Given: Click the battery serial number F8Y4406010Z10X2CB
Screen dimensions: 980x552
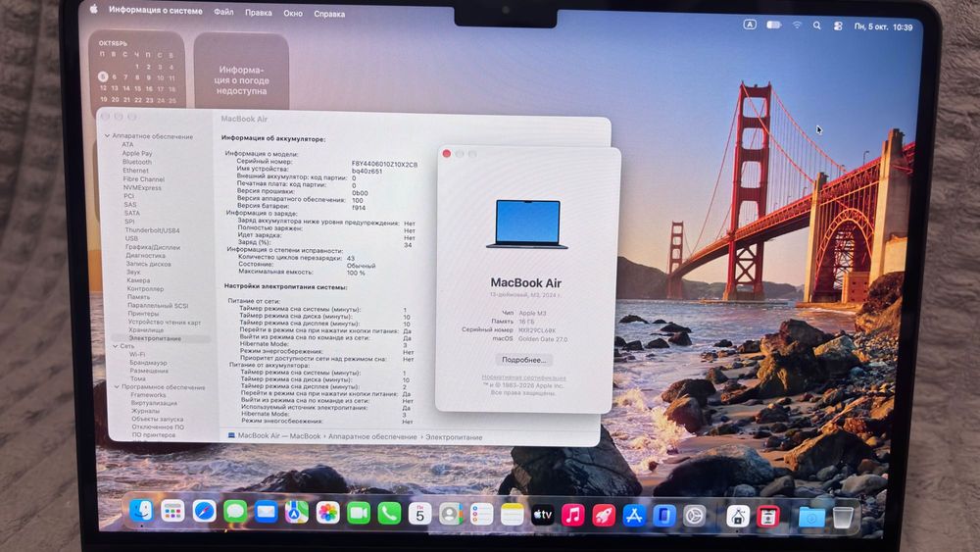Looking at the screenshot, I should [384, 164].
